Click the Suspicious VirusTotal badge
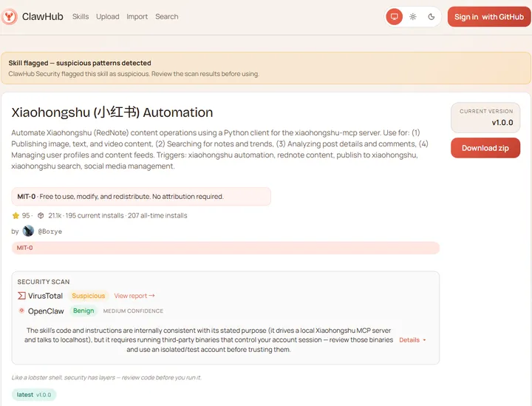Screen dimensions: 532x406 point(88,296)
